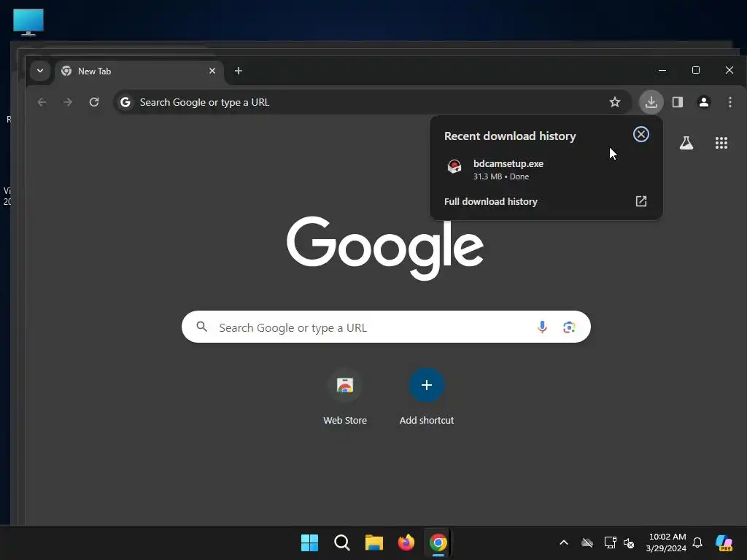This screenshot has width=747, height=560.
Task: Show hidden system tray icons
Action: click(x=564, y=542)
